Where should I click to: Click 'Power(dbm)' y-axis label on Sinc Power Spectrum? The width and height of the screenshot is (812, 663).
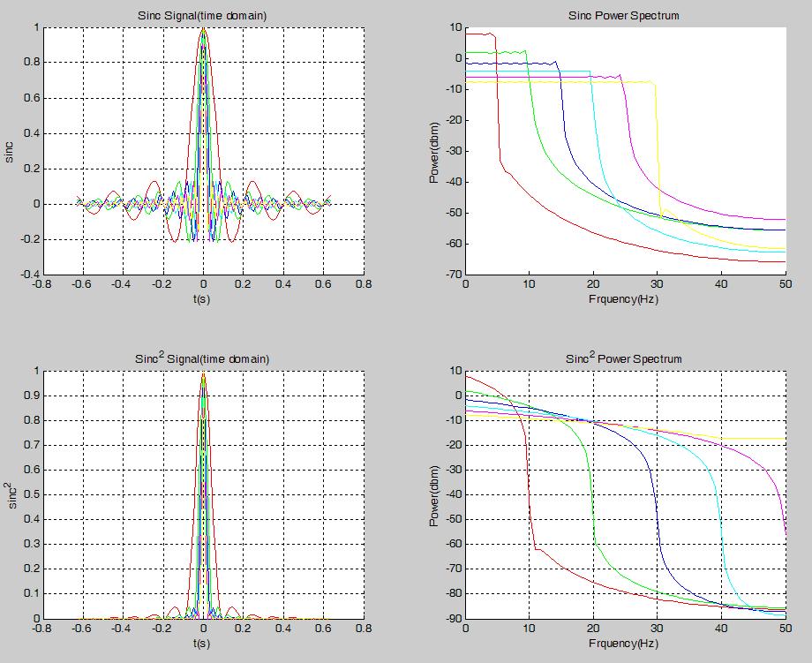(x=434, y=151)
